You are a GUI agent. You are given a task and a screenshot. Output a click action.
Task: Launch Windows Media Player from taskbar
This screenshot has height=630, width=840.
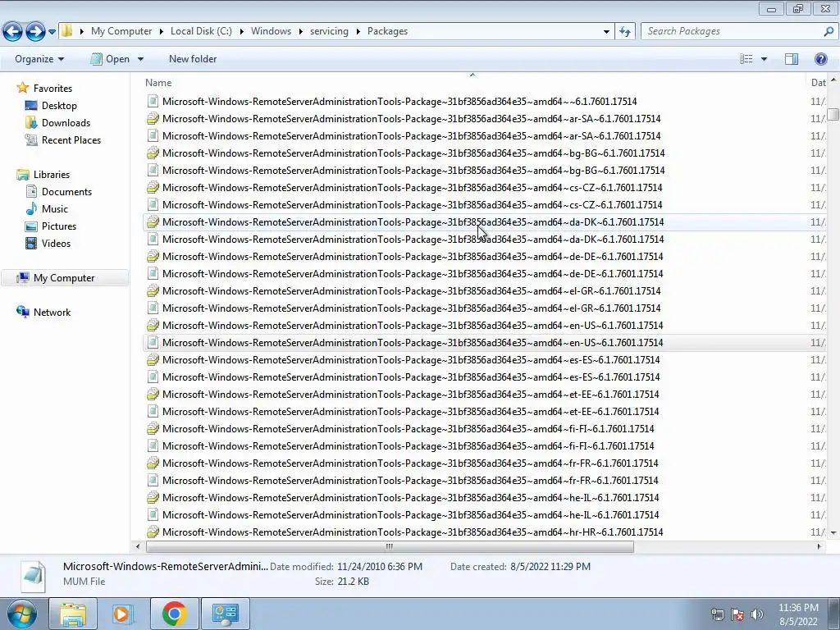121,614
